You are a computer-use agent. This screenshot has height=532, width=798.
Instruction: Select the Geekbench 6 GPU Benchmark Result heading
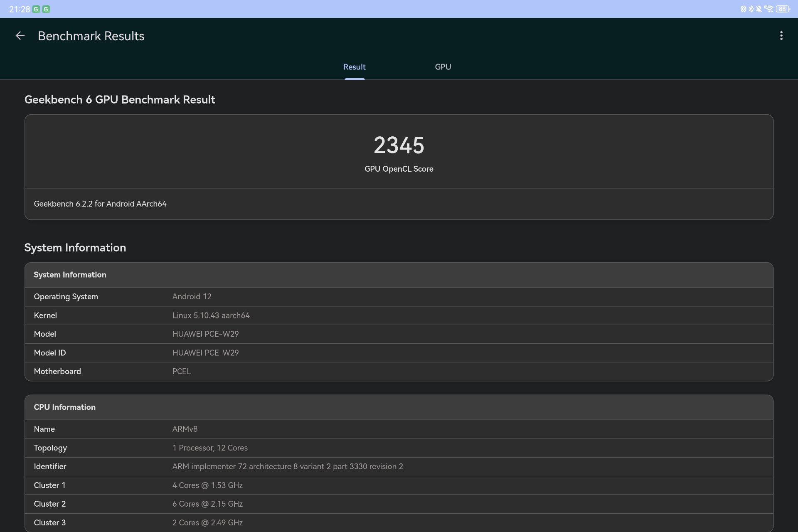coord(120,100)
